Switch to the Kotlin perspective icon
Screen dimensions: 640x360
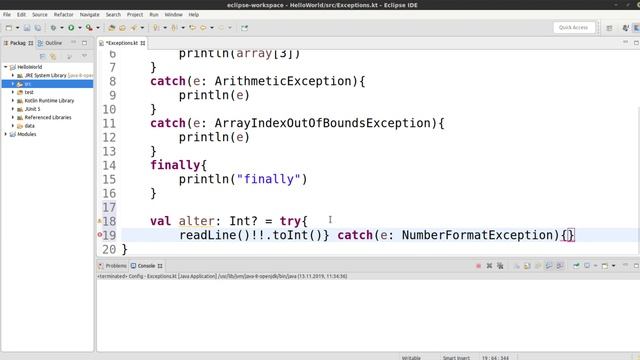636,28
